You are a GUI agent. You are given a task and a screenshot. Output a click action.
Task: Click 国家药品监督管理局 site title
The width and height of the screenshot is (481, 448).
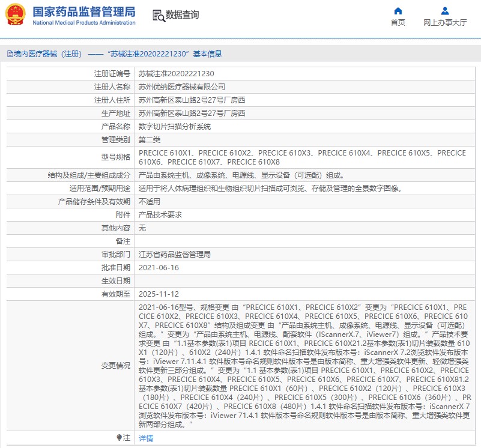84,12
